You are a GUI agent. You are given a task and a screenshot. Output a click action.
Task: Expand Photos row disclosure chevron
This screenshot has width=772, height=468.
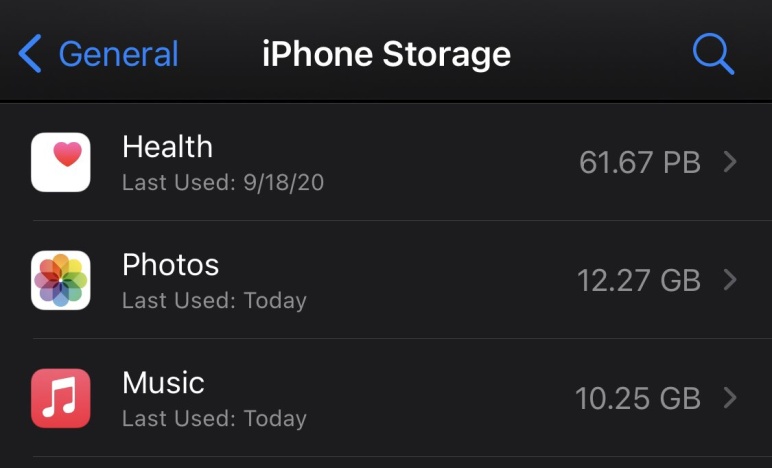click(730, 280)
